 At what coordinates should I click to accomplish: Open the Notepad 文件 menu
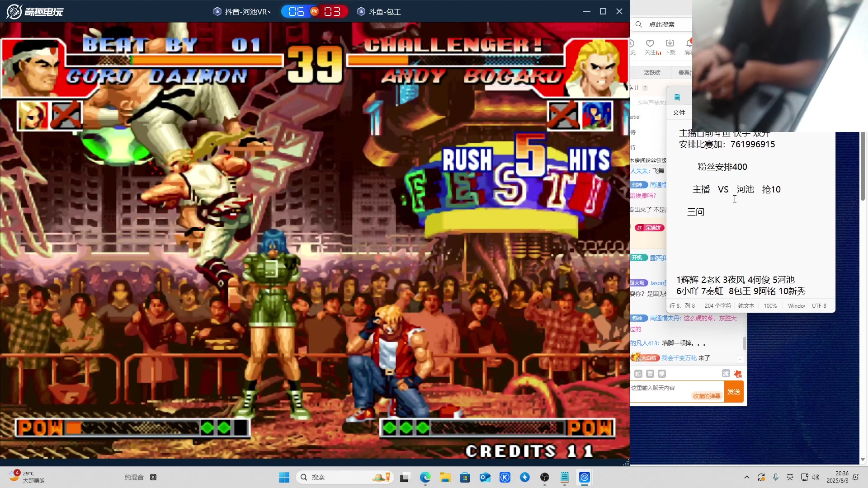pos(679,113)
